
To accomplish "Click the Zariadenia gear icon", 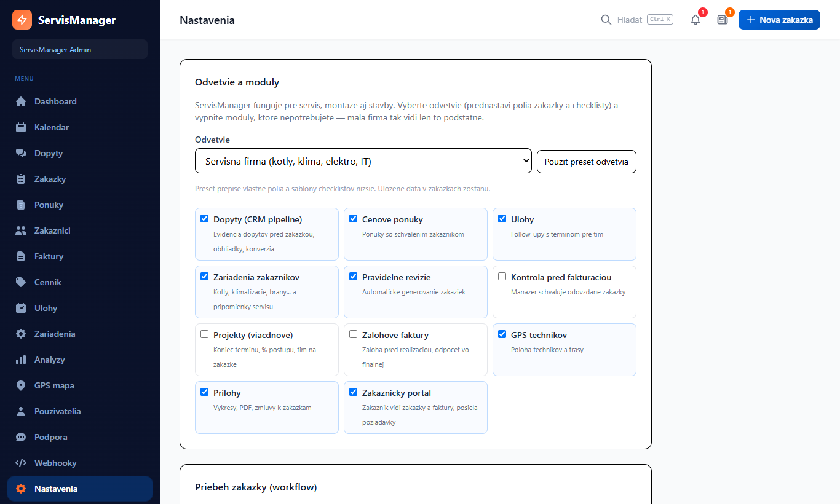I will click(21, 334).
